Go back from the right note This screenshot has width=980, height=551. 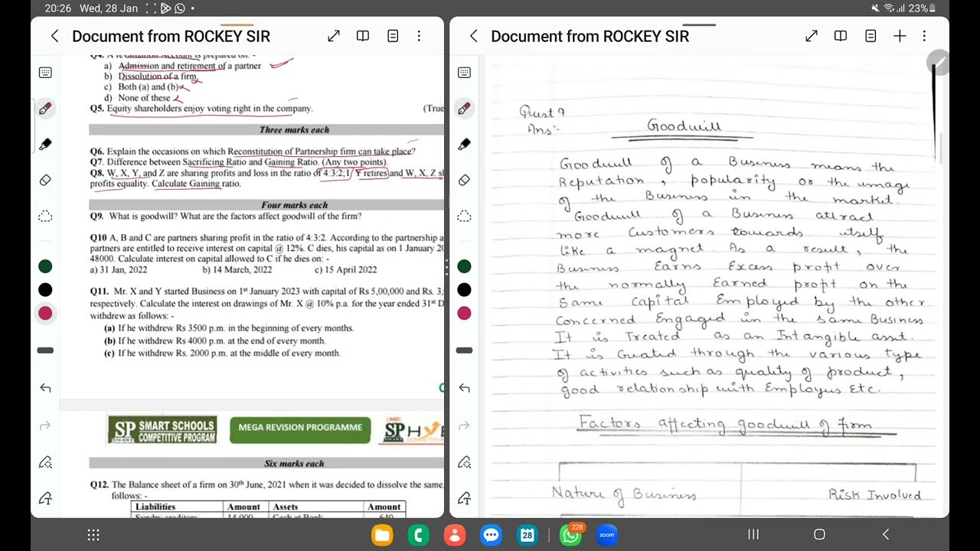[473, 36]
